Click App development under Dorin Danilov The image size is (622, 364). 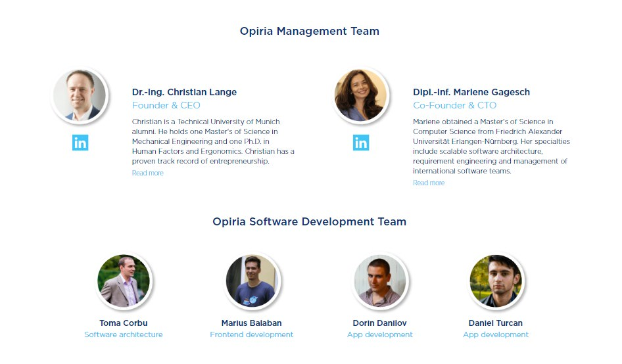379,334
